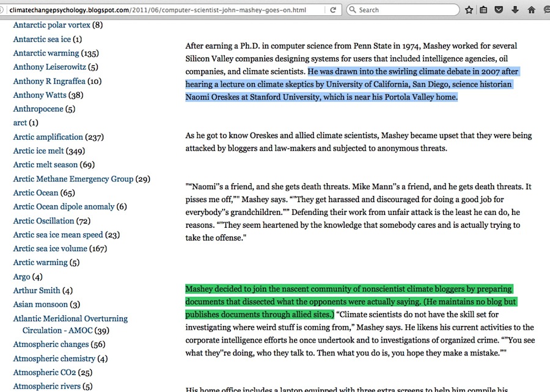Open the Anthony Watts label

pyautogui.click(x=40, y=95)
